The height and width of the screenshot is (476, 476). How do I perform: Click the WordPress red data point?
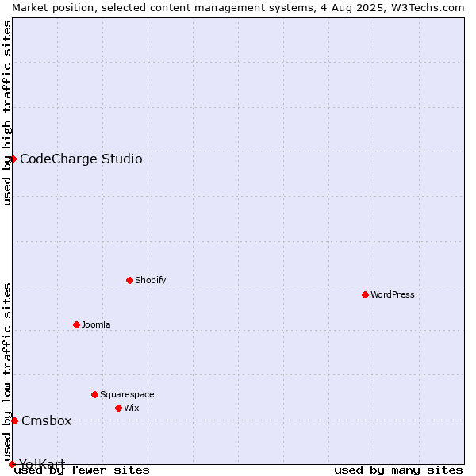[x=365, y=294]
